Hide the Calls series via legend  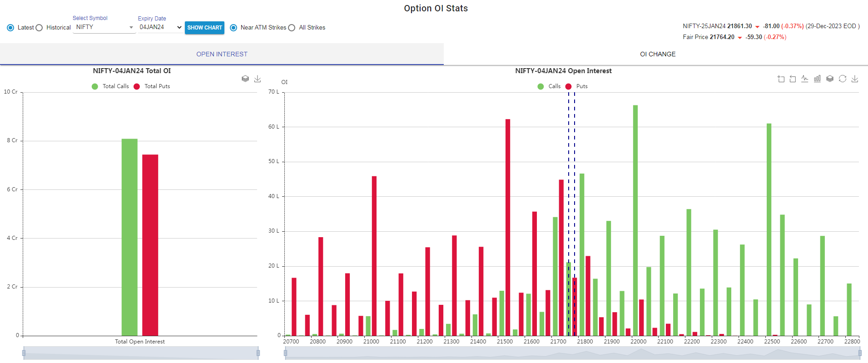pyautogui.click(x=549, y=86)
